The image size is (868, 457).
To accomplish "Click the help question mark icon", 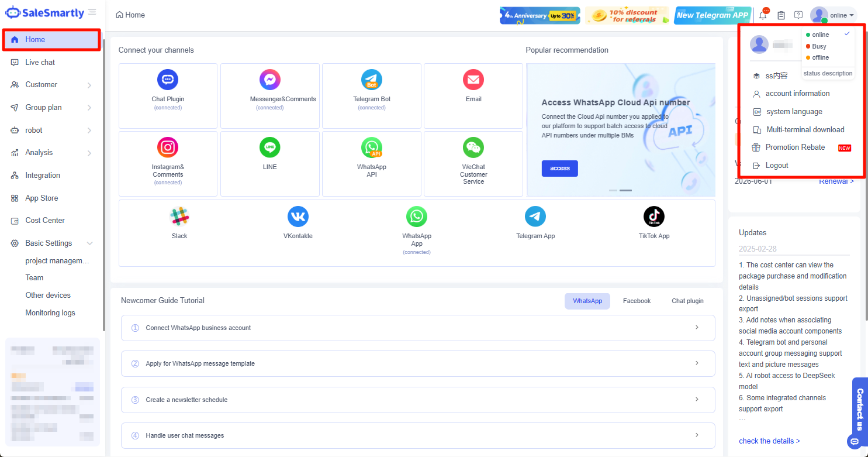I will tap(798, 15).
